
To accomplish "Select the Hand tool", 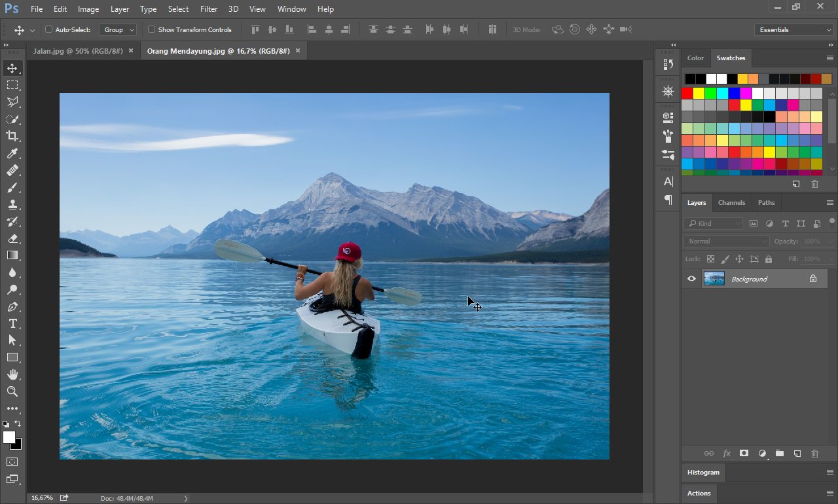I will 12,374.
